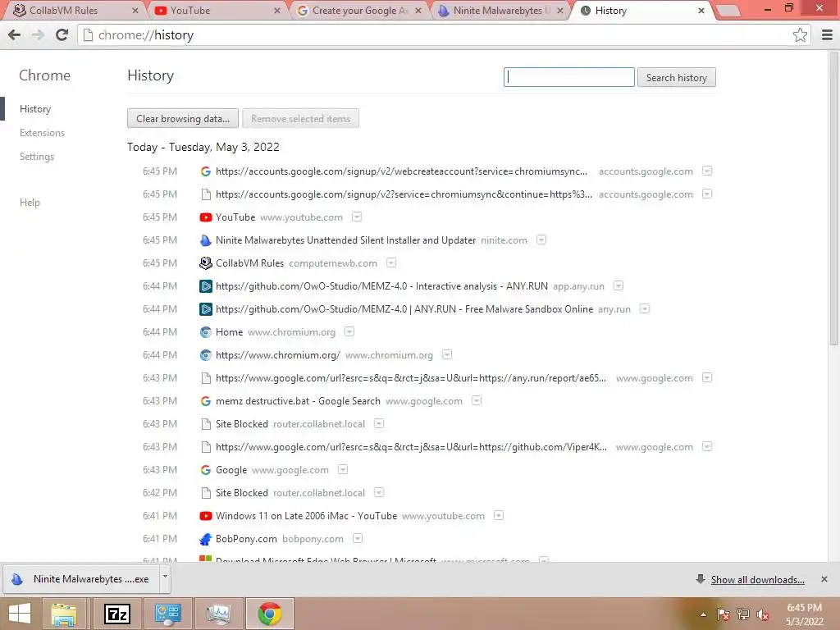
Task: Switch to the YouTube tab
Action: (x=217, y=11)
